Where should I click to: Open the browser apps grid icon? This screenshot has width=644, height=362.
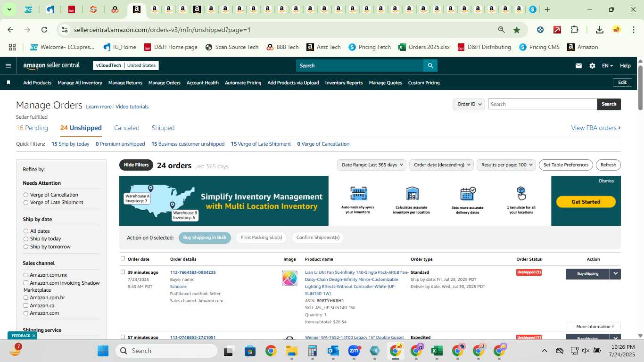(12, 47)
